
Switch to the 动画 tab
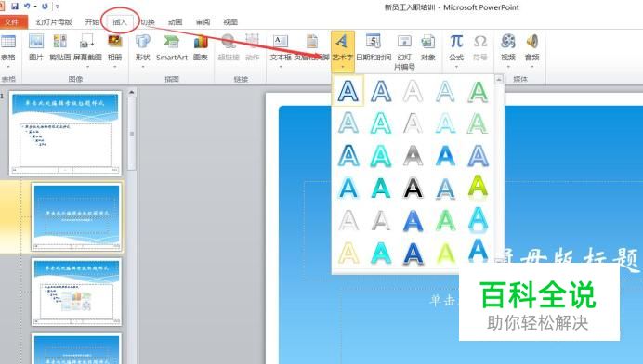coord(175,22)
